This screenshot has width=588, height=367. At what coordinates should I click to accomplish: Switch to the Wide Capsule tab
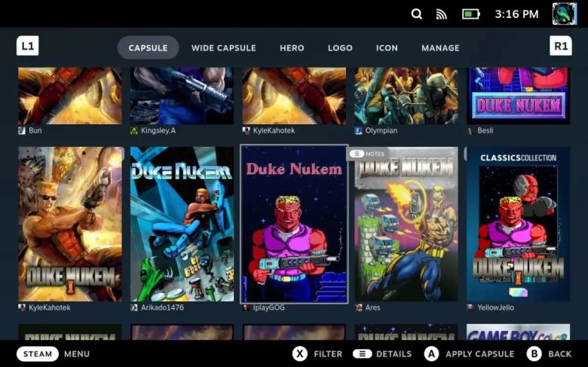coord(223,47)
